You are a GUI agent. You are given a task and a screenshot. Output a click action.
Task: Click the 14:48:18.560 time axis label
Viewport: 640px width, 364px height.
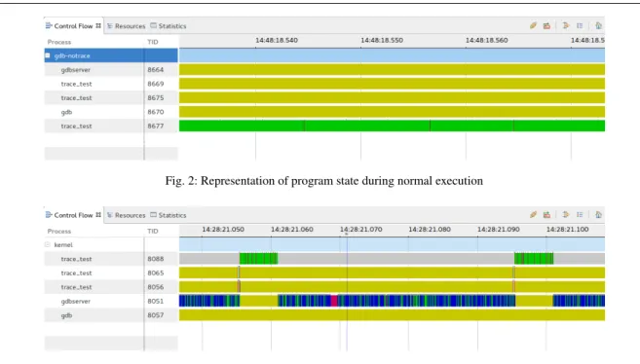coord(486,40)
